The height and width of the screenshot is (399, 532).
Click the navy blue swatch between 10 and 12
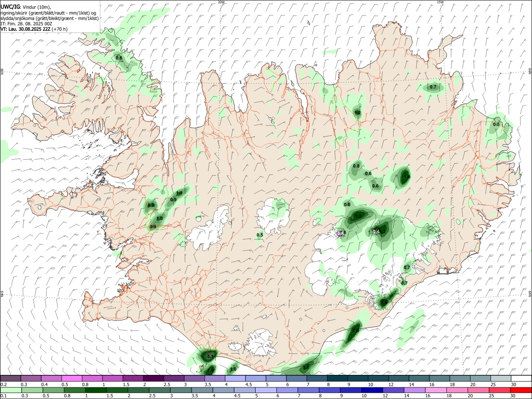click(373, 390)
